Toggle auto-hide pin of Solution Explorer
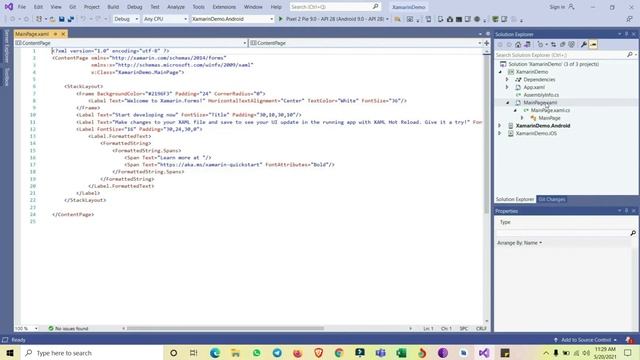Viewport: 640px width, 360px height. click(x=627, y=34)
